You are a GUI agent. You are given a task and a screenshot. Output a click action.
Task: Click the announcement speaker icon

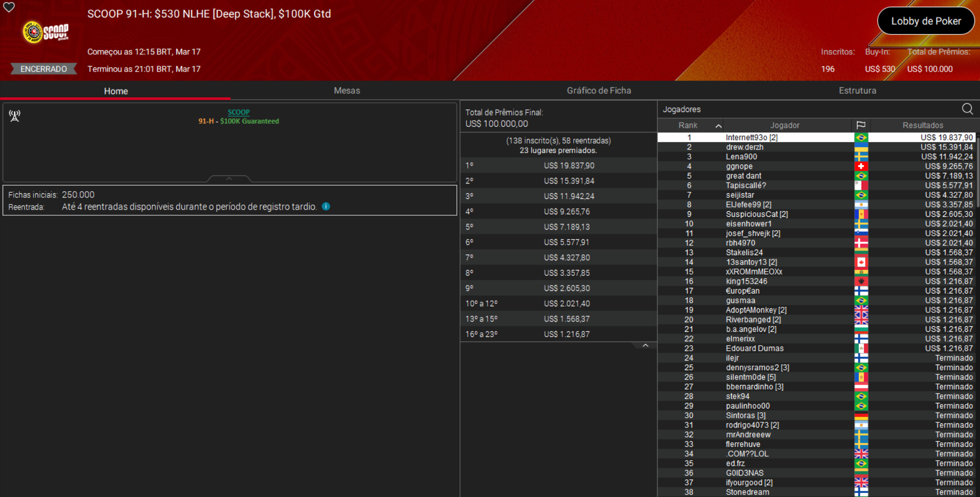14,116
